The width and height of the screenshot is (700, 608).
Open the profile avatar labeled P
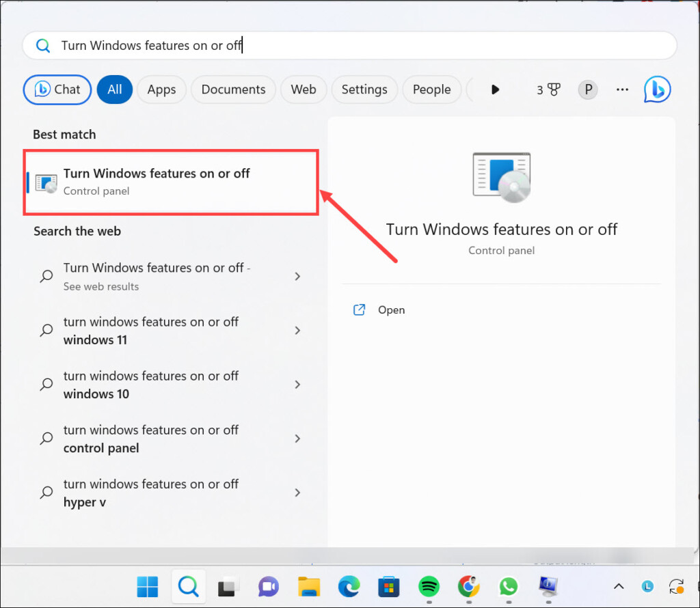pyautogui.click(x=587, y=89)
